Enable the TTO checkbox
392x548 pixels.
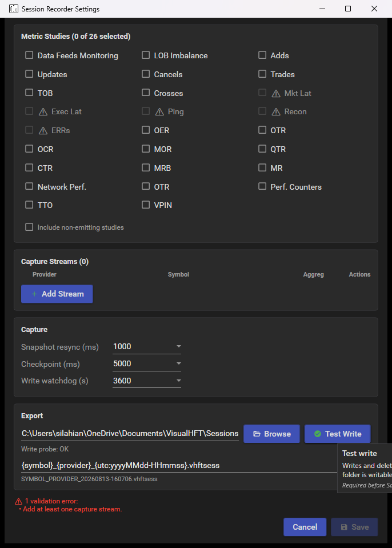point(29,205)
